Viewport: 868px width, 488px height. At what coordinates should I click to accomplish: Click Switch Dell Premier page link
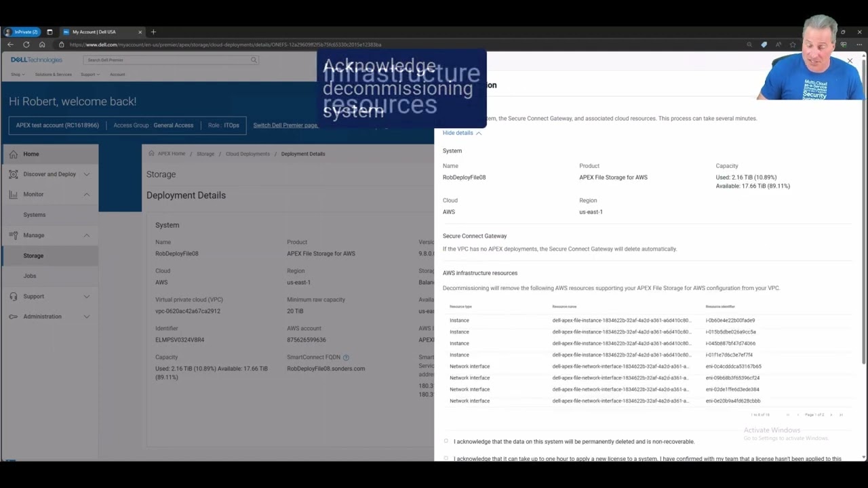click(x=285, y=125)
